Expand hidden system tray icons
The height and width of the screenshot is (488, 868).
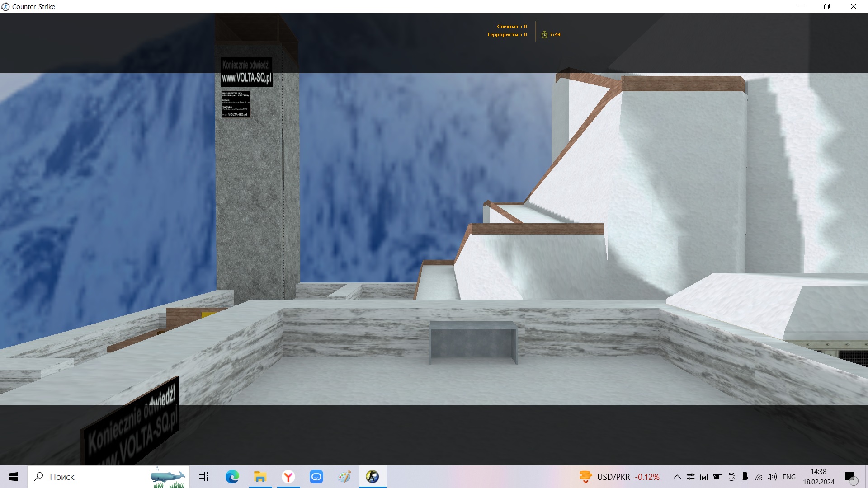coord(677,477)
